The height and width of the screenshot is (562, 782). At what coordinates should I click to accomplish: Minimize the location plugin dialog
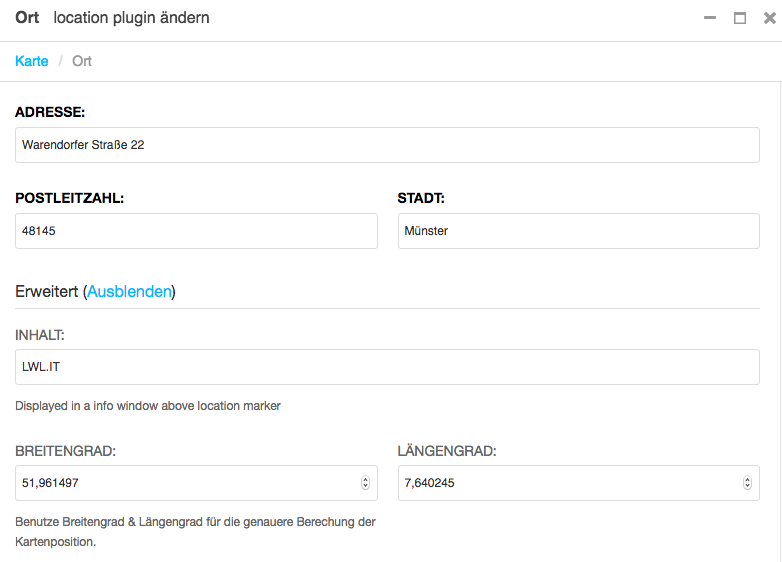coord(710,18)
